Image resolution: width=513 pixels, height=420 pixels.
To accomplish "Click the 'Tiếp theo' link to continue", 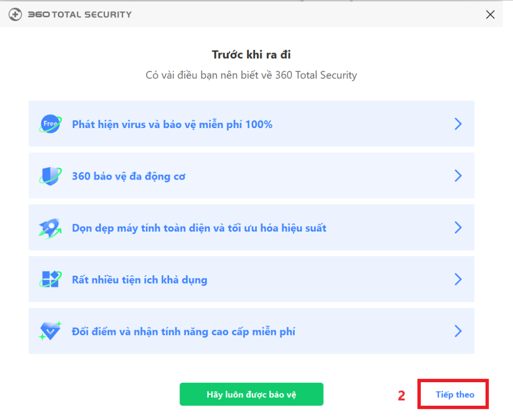I will tap(455, 394).
